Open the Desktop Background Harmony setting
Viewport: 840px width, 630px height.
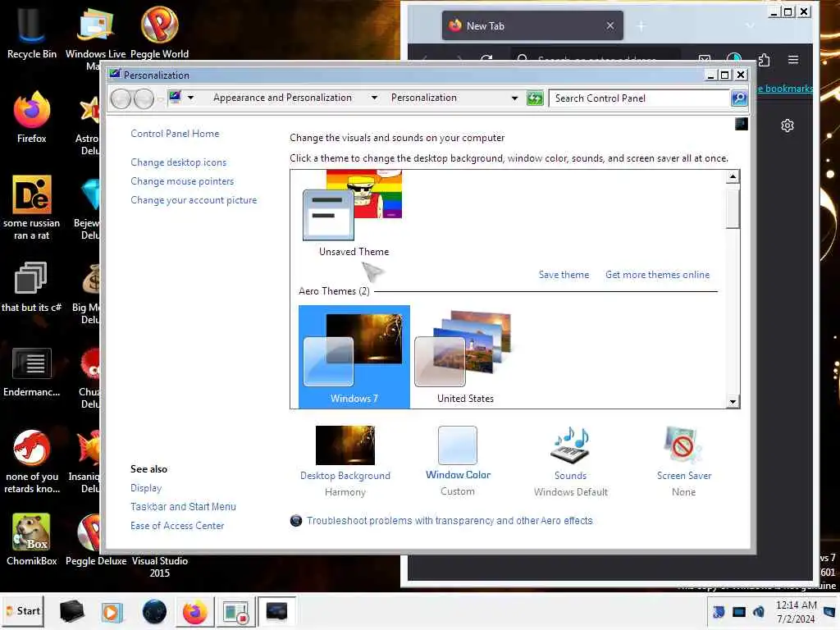(x=345, y=461)
